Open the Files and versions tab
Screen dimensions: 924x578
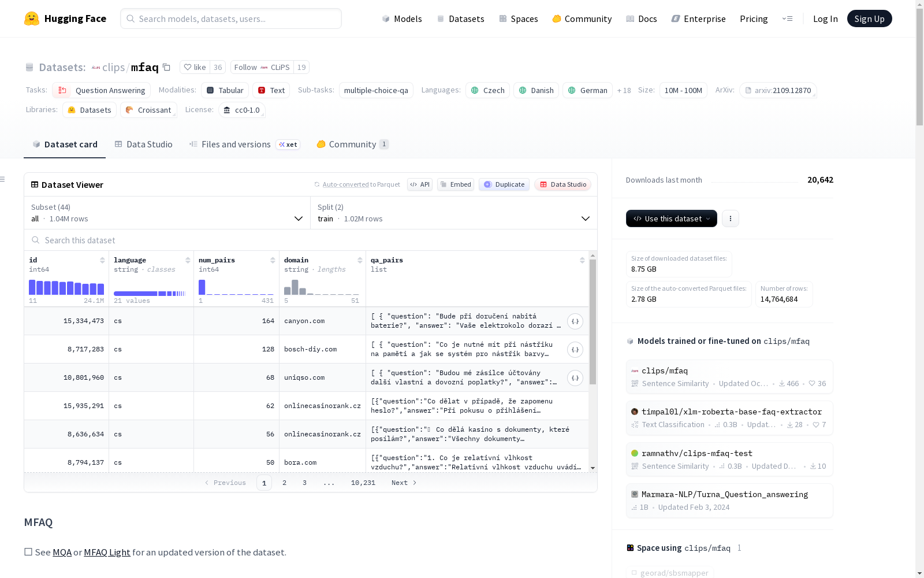pos(244,144)
